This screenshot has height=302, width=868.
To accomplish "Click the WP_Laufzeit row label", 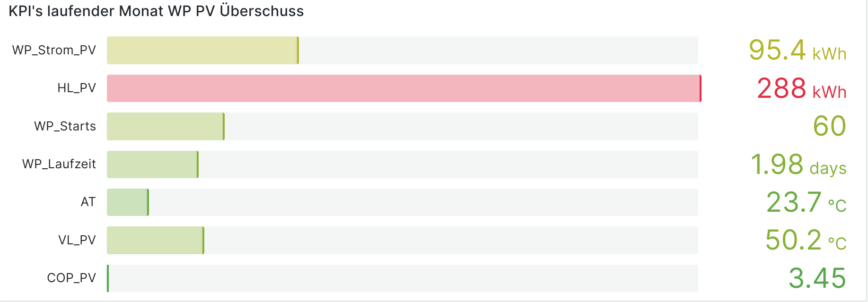I will [x=59, y=164].
